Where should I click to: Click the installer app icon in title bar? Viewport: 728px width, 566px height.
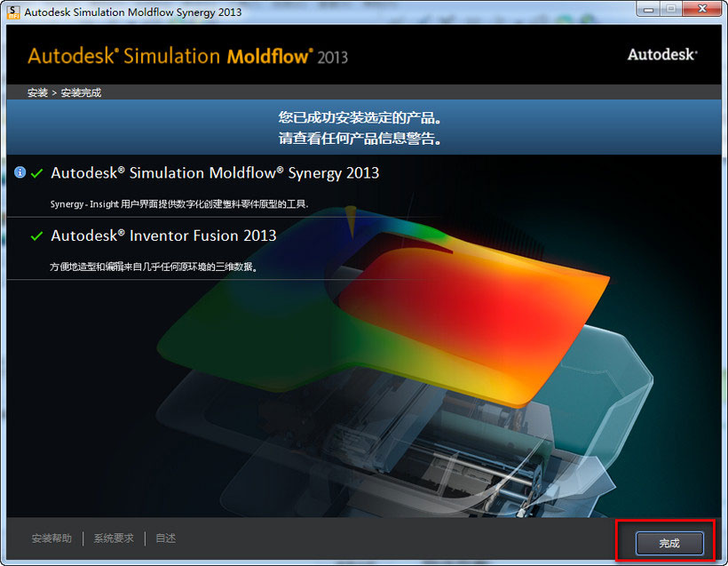pos(13,12)
